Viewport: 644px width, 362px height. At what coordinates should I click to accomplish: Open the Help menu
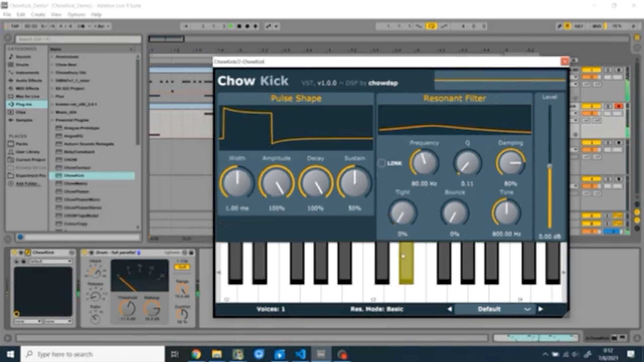pyautogui.click(x=96, y=15)
